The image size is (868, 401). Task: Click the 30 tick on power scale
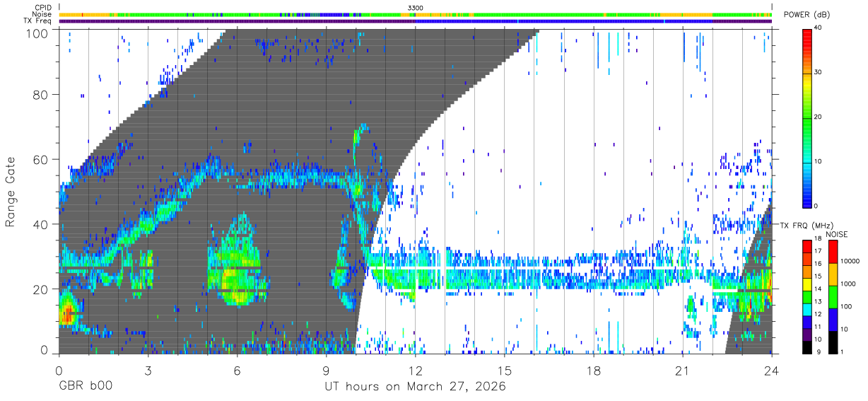(x=819, y=73)
